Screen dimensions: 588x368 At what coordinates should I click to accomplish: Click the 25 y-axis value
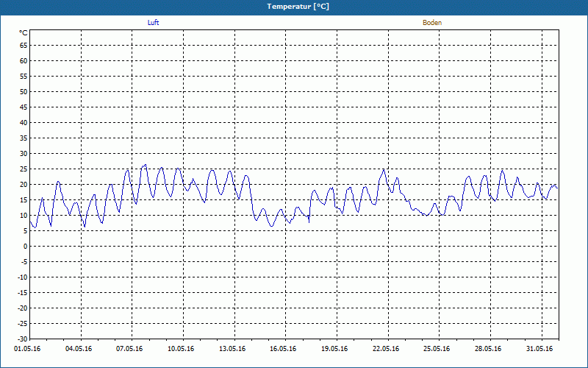point(24,169)
